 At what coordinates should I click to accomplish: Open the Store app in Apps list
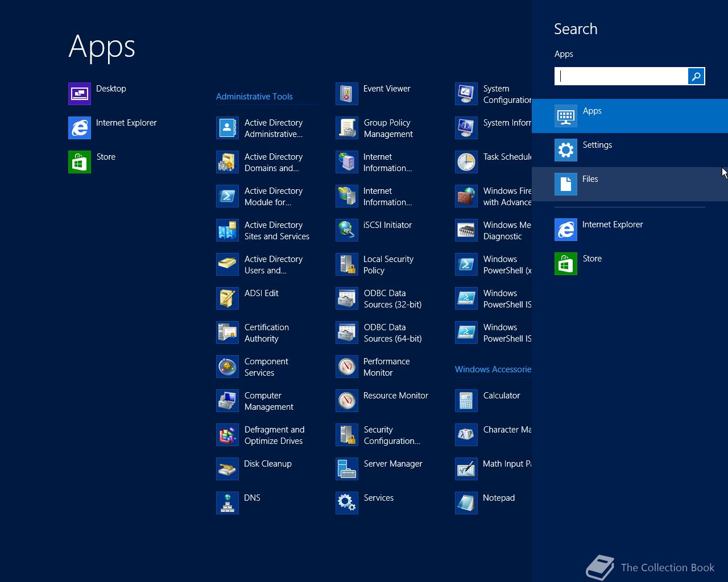80,162
